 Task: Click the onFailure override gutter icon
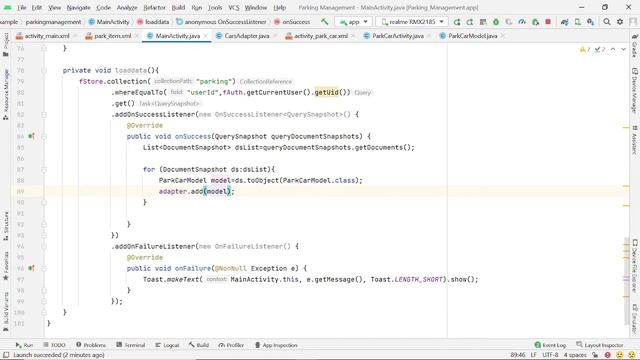coord(31,268)
